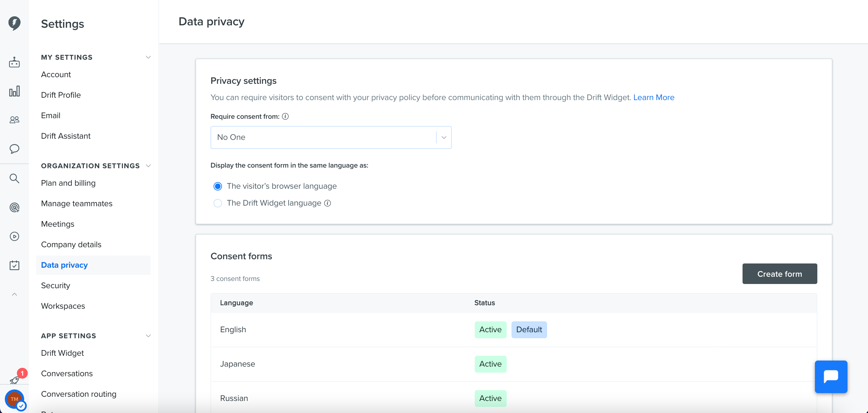This screenshot has height=413, width=868.
Task: Open the English consent form row
Action: click(x=514, y=330)
